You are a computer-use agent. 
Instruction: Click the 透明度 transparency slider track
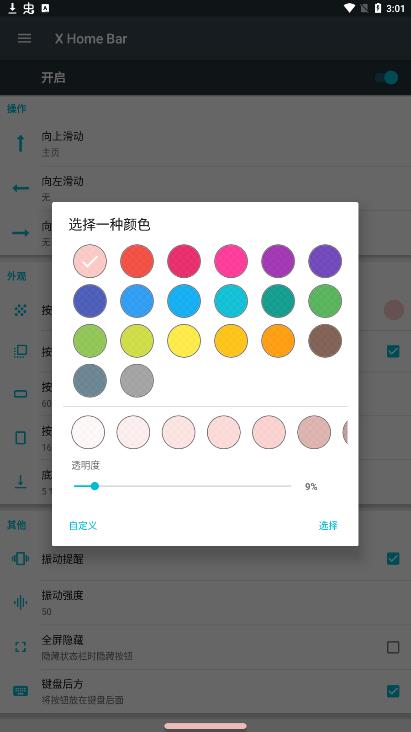tap(183, 486)
